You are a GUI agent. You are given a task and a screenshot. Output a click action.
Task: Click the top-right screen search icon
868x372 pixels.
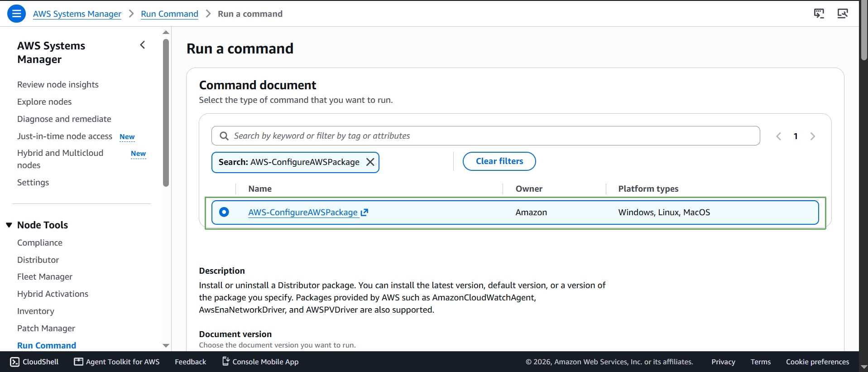(x=843, y=14)
